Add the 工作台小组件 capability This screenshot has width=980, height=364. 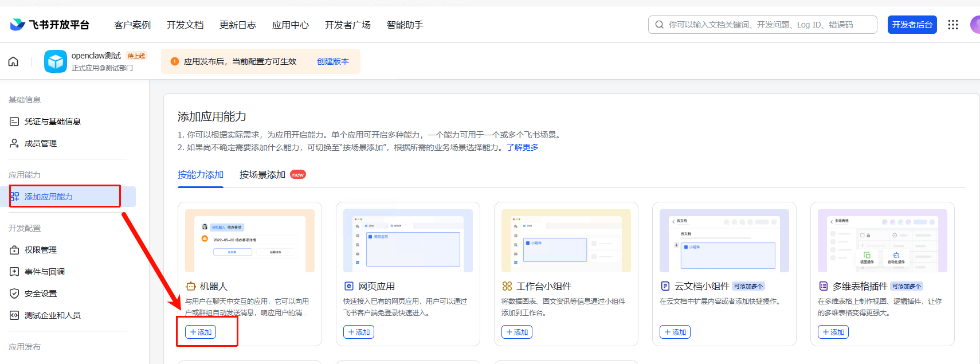517,332
